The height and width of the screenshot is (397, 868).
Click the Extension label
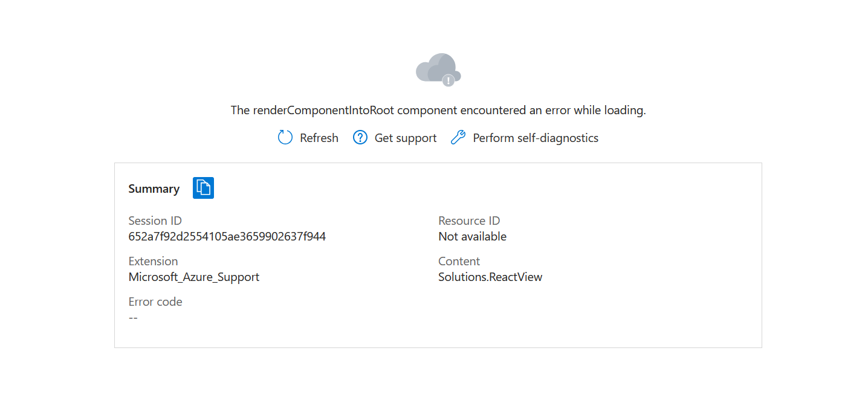click(153, 261)
